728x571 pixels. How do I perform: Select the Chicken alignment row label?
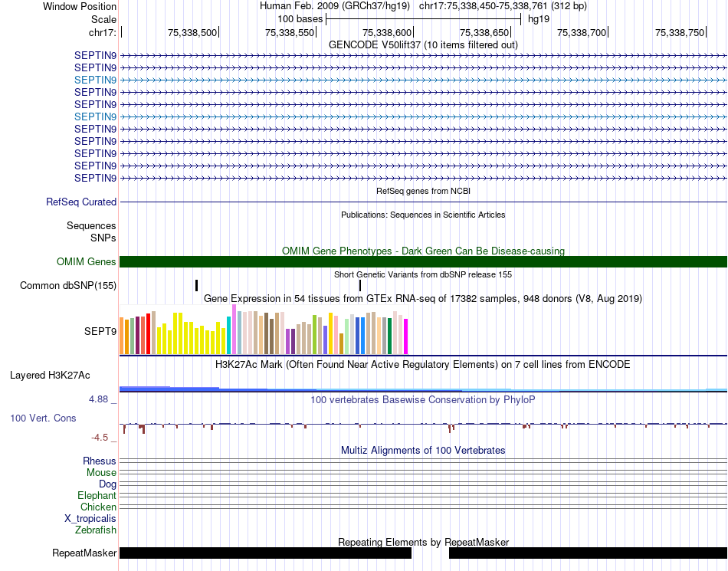tap(98, 507)
